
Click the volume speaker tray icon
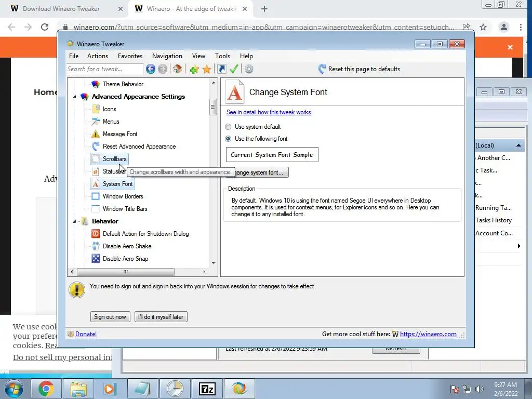(x=480, y=389)
